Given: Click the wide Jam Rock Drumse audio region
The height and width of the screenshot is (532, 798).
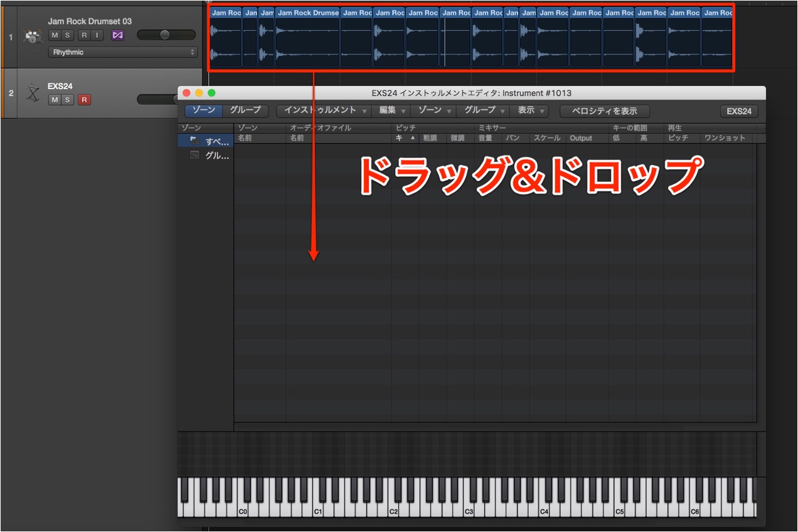Looking at the screenshot, I should coord(307,38).
